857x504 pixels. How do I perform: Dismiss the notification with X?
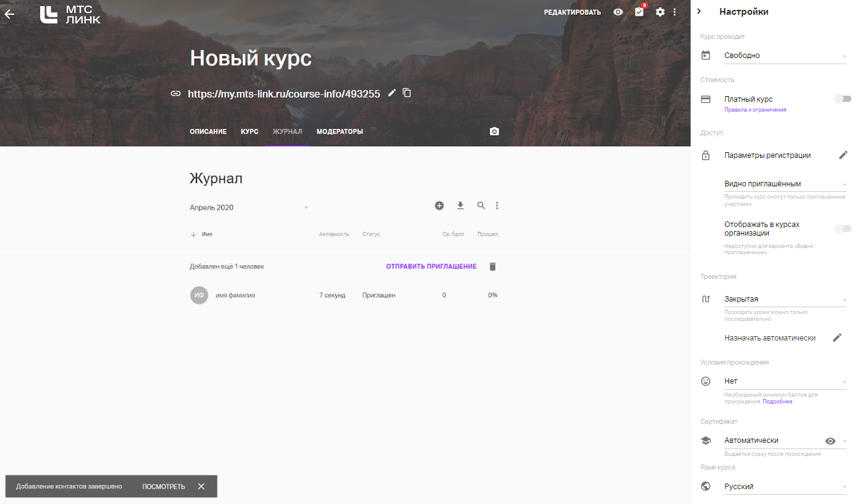click(201, 486)
